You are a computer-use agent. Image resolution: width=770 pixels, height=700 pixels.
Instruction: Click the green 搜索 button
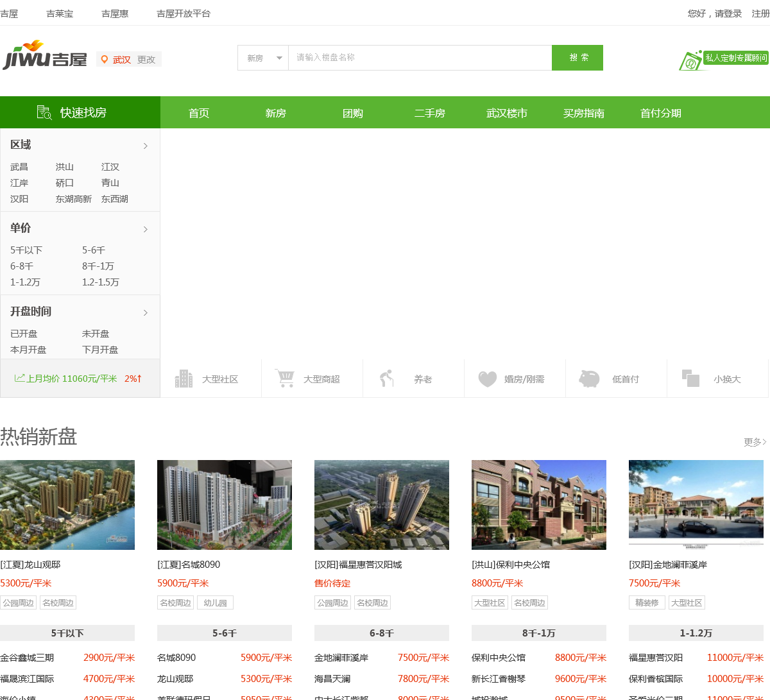[x=577, y=58]
